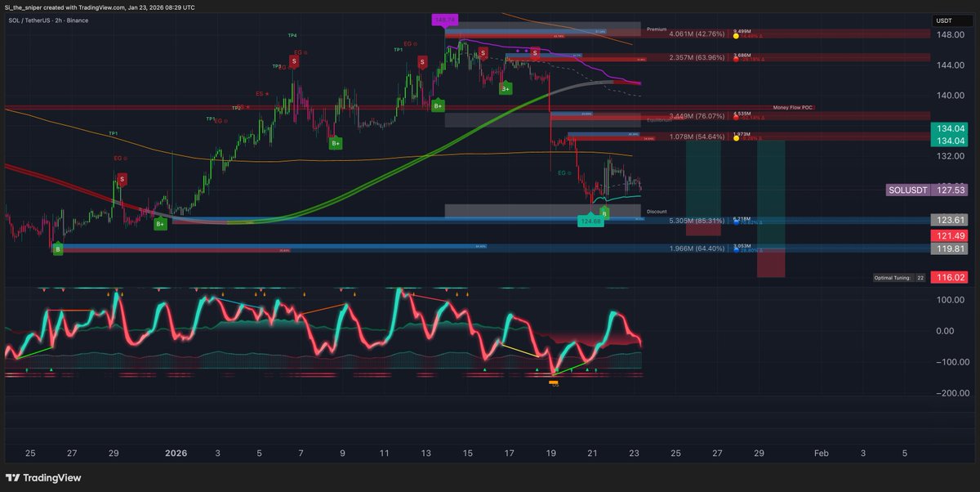
Task: Click the 100.00 oscillator axis level
Action: point(951,300)
